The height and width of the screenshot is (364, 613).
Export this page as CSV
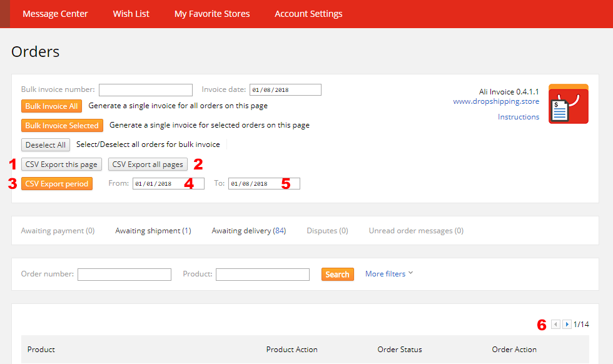61,164
